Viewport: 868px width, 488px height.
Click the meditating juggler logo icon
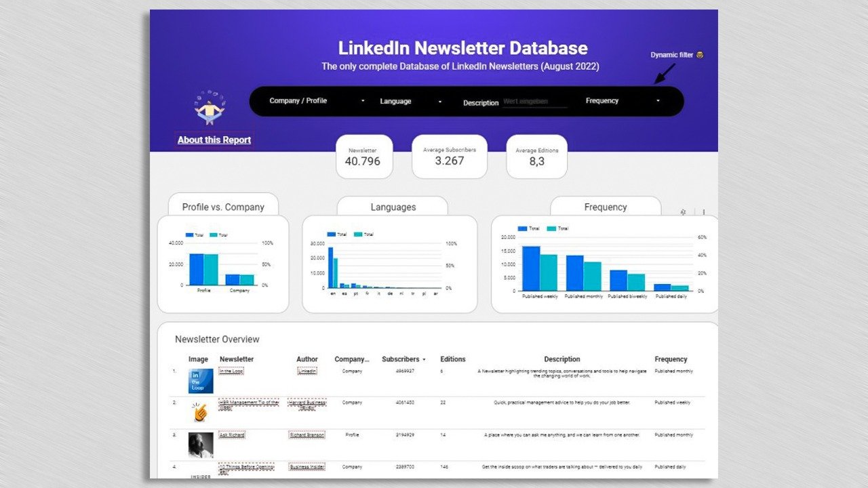point(210,107)
